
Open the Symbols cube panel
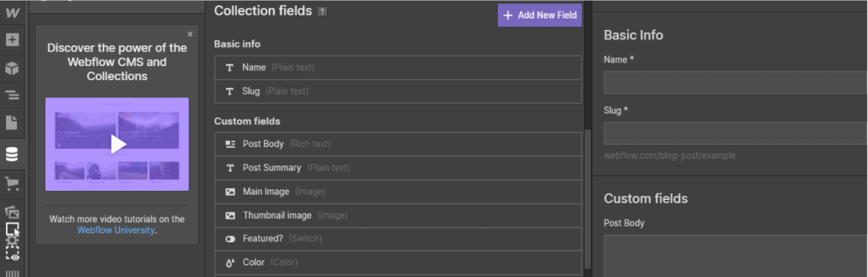click(x=12, y=68)
